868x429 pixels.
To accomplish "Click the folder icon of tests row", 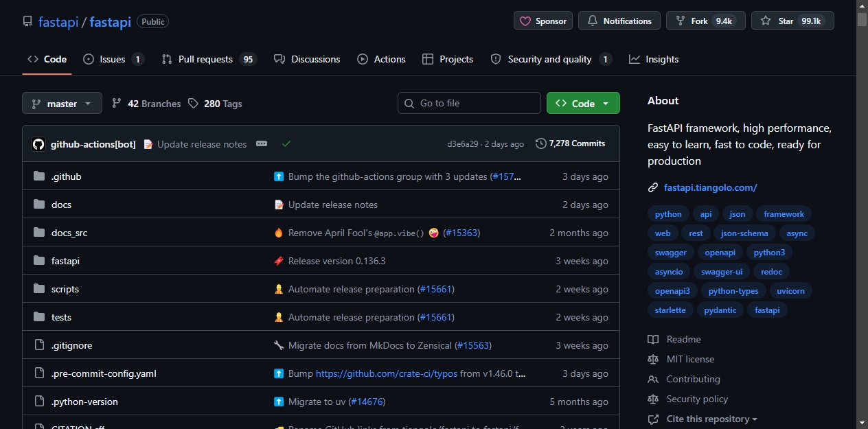I will point(39,317).
